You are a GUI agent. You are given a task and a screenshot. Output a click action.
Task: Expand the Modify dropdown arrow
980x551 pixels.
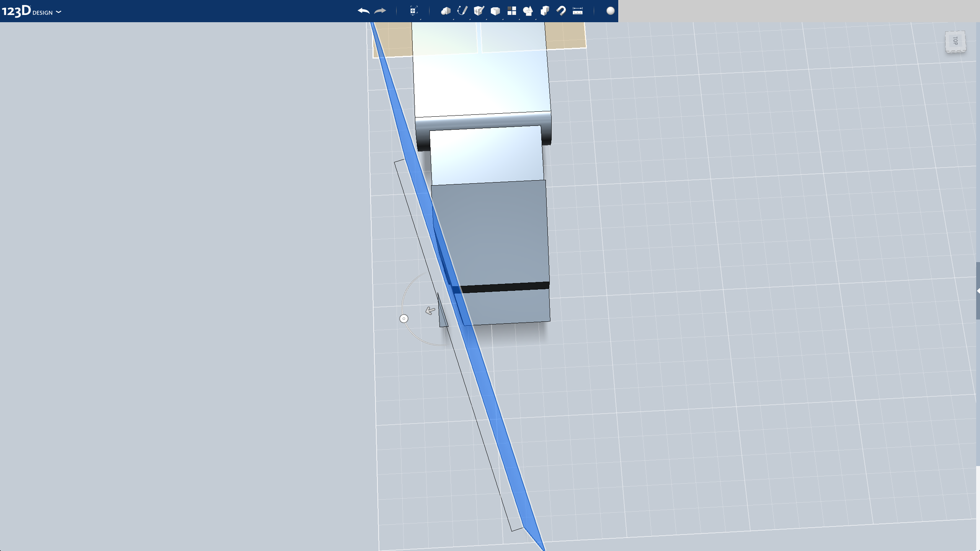pyautogui.click(x=503, y=19)
